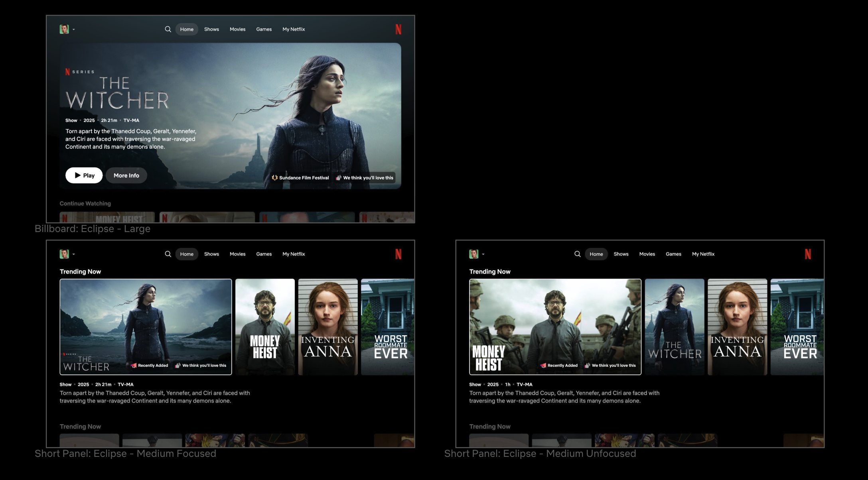Open Inventing Anna poster in Medium Focused frame
This screenshot has width=868, height=480.
click(x=328, y=327)
